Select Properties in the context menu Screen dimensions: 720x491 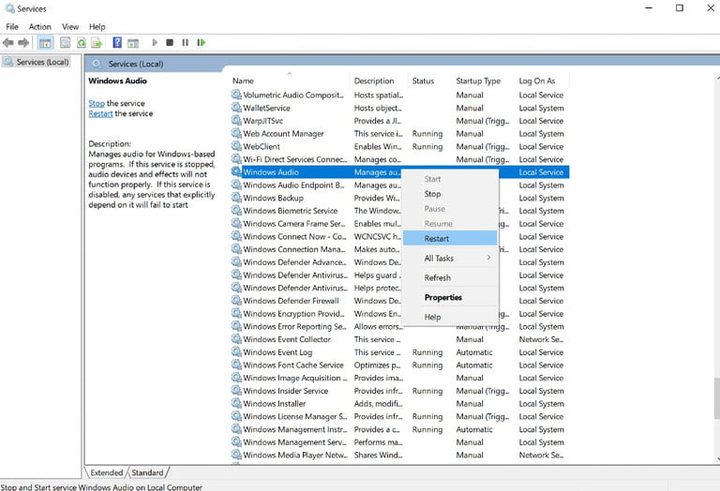coord(443,297)
